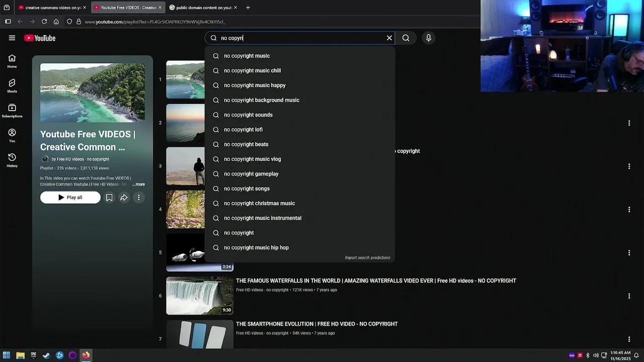Open three-dot menu for playlist video 3
This screenshot has width=644, height=362.
pos(629,166)
